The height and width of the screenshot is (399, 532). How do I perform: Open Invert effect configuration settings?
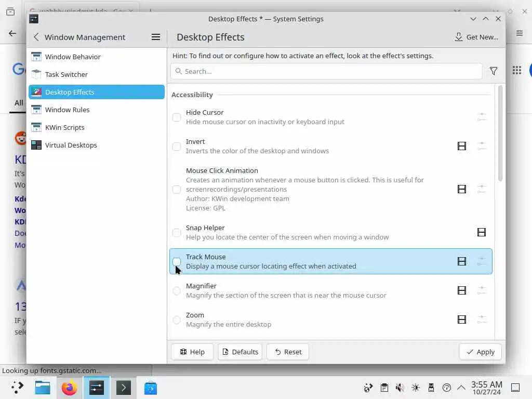pyautogui.click(x=482, y=146)
